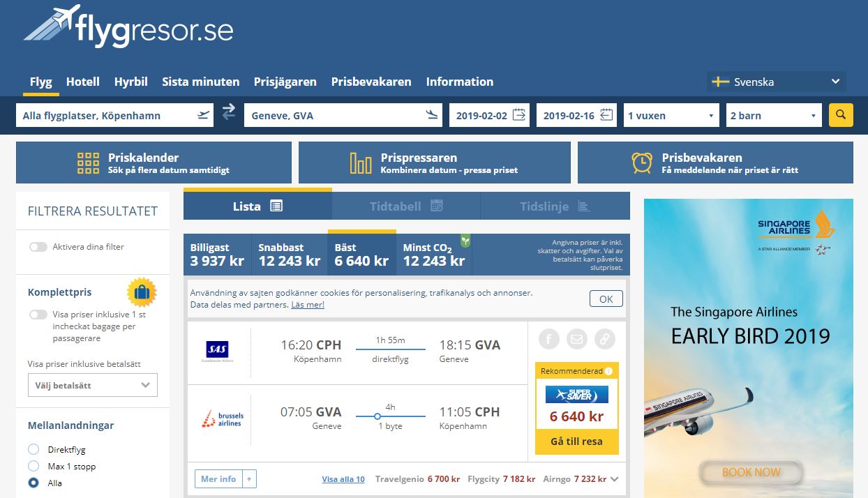Screen dimensions: 868x498
Task: Open return date calendar icon
Action: pos(606,115)
